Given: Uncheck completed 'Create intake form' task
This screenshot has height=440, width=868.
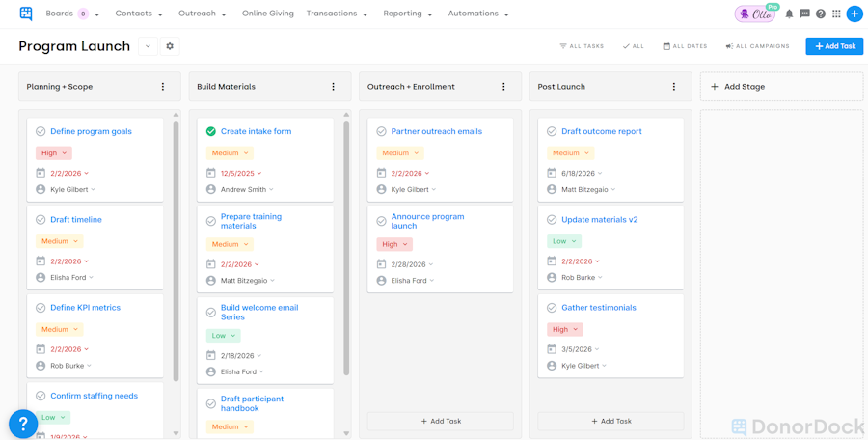Looking at the screenshot, I should click(211, 131).
